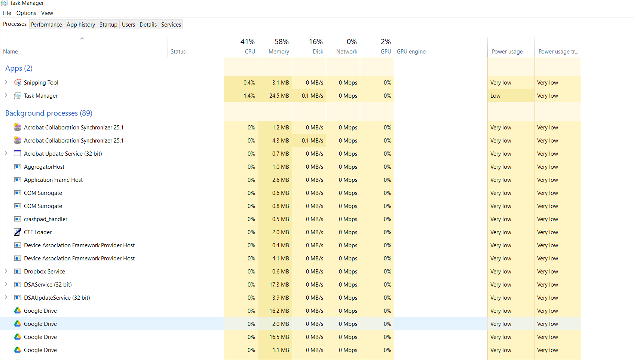Select the "crashpad_handler" process name
The height and width of the screenshot is (364, 634).
[46, 219]
